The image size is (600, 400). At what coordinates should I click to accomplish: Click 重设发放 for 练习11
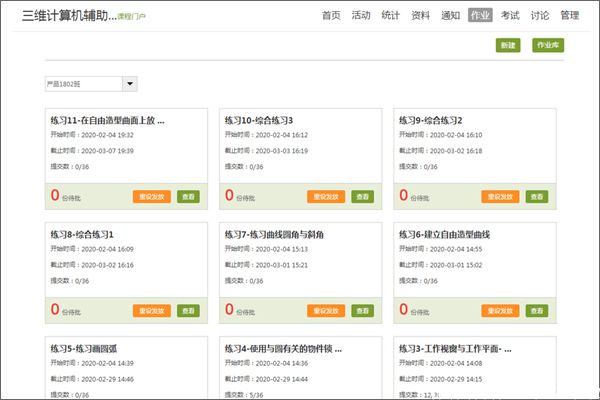point(150,197)
